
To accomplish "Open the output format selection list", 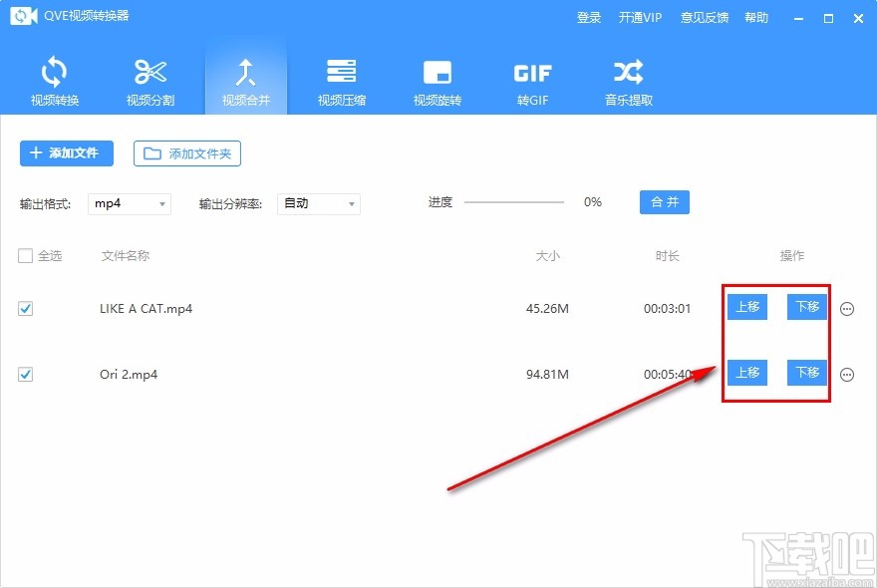I will [130, 203].
